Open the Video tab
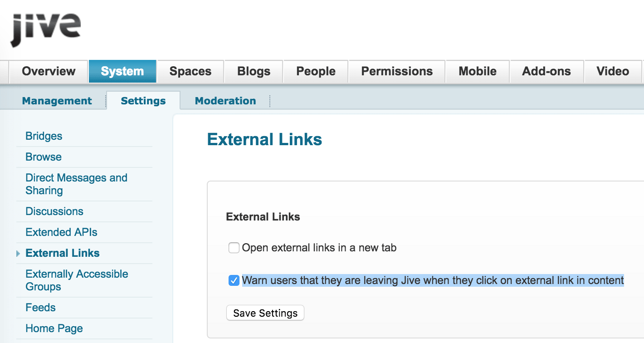644x343 pixels. click(613, 71)
